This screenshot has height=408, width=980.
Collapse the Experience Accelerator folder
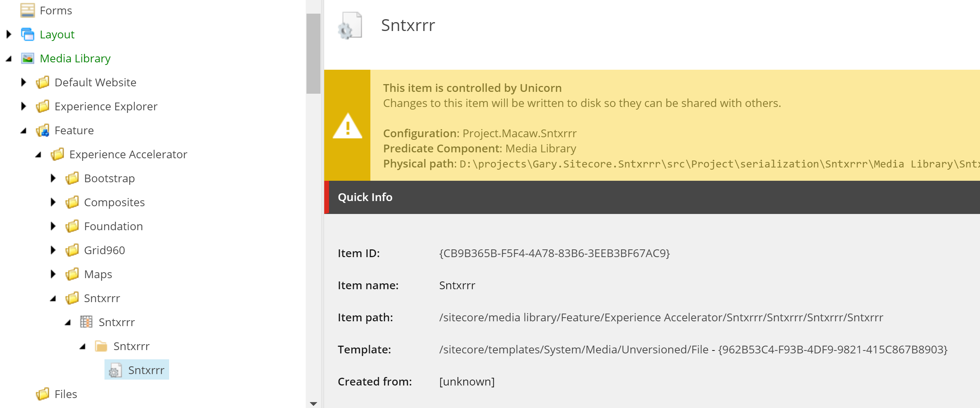click(x=38, y=155)
